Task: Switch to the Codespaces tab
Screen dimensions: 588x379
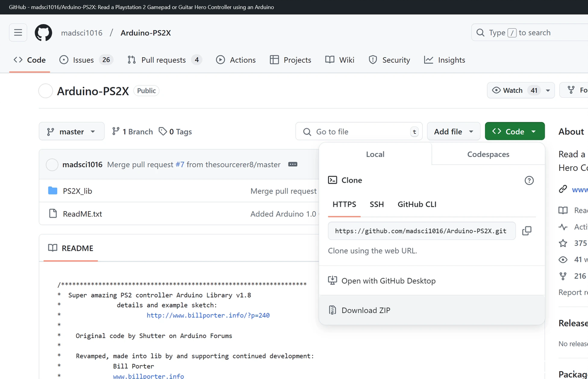Action: pyautogui.click(x=488, y=154)
